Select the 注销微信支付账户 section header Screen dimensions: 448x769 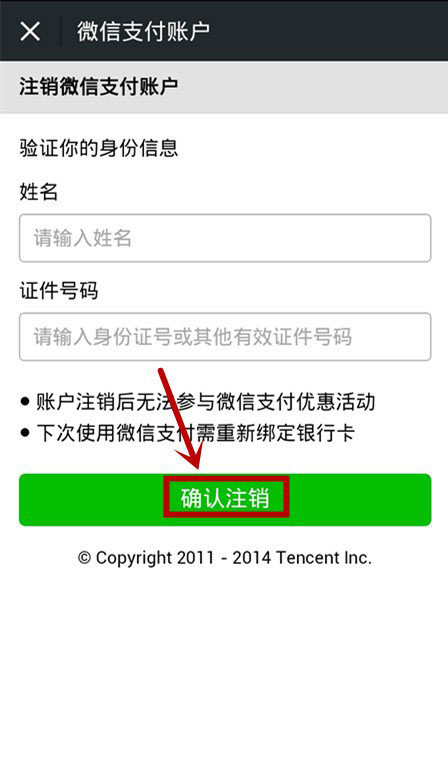click(99, 86)
